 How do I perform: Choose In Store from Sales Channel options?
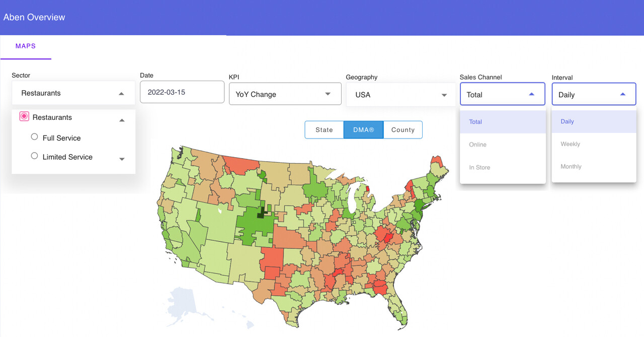tap(478, 167)
